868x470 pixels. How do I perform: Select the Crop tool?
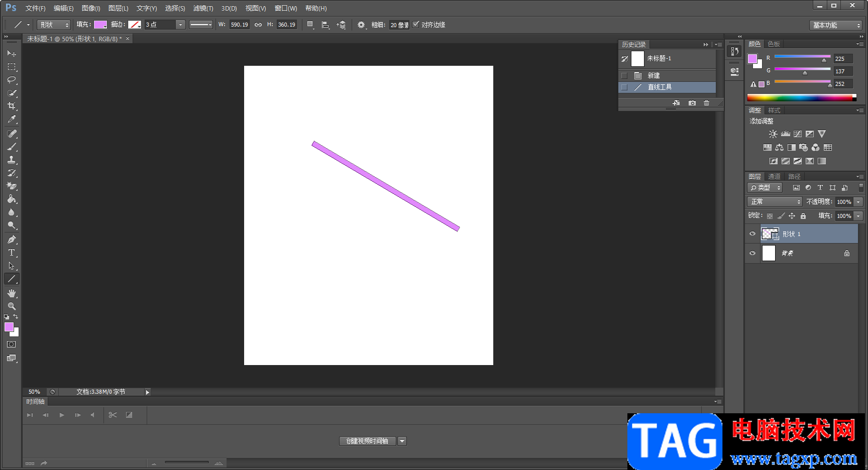[x=12, y=106]
